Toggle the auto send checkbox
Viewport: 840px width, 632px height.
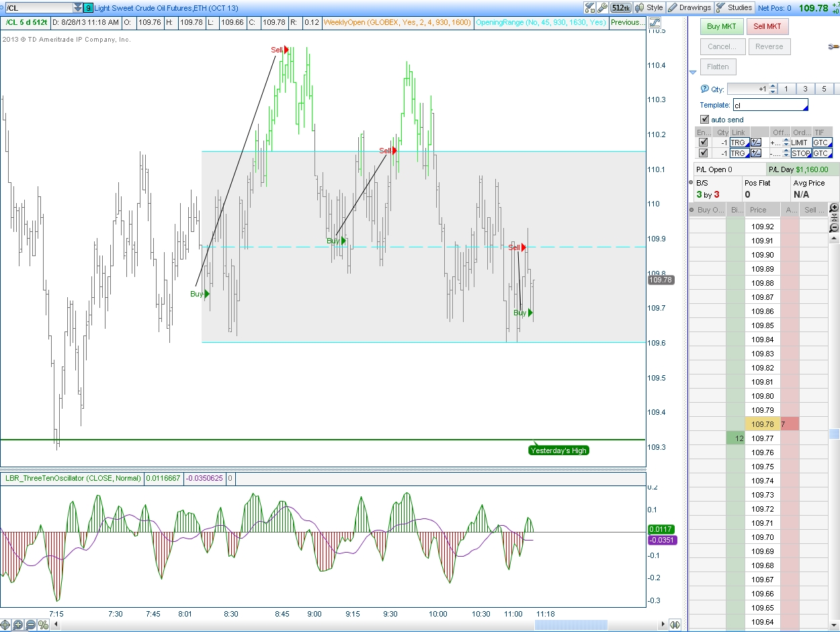705,120
